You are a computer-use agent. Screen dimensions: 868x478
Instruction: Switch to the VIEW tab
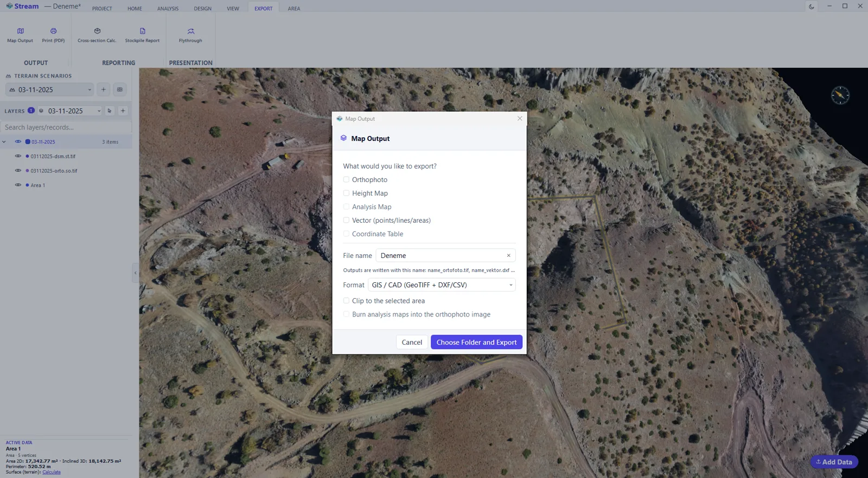click(233, 9)
